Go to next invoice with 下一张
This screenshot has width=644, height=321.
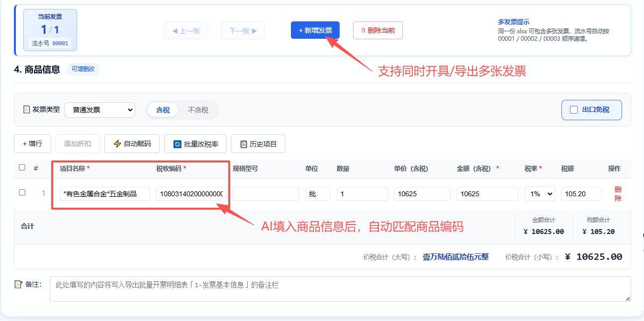tap(243, 30)
